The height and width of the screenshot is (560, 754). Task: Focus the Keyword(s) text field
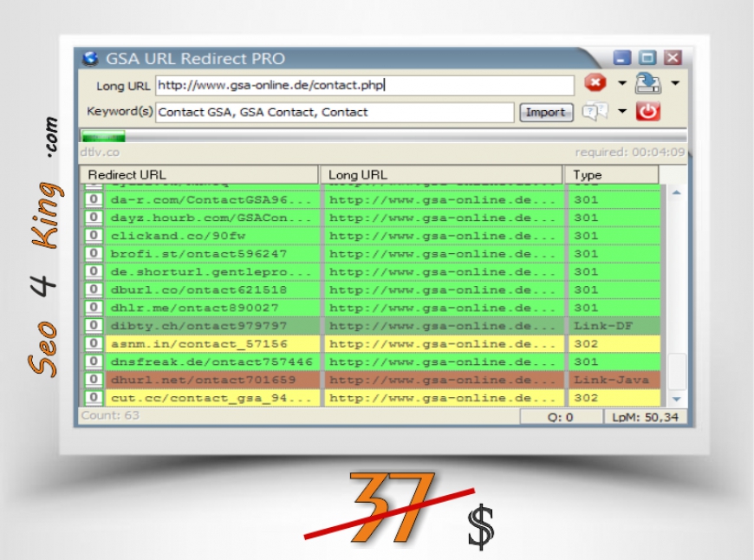[335, 112]
